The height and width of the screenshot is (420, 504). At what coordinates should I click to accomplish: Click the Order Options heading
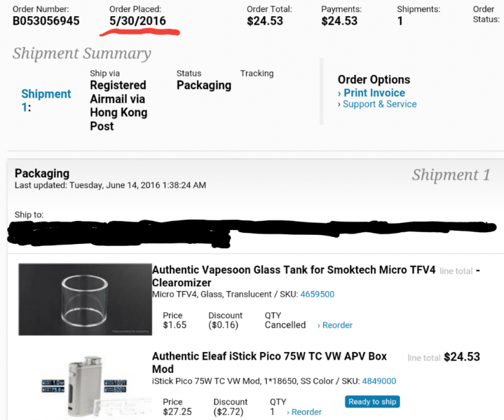click(374, 79)
